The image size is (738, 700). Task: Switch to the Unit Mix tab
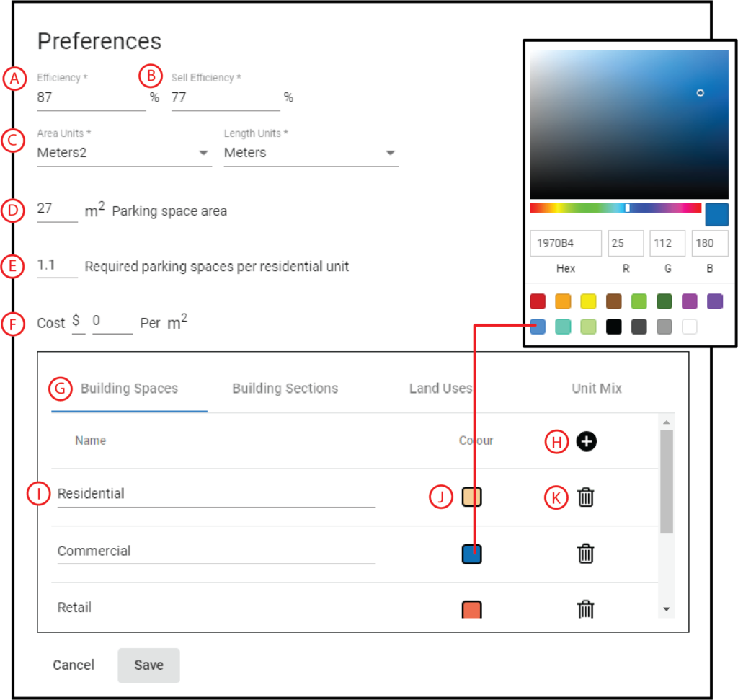(597, 388)
